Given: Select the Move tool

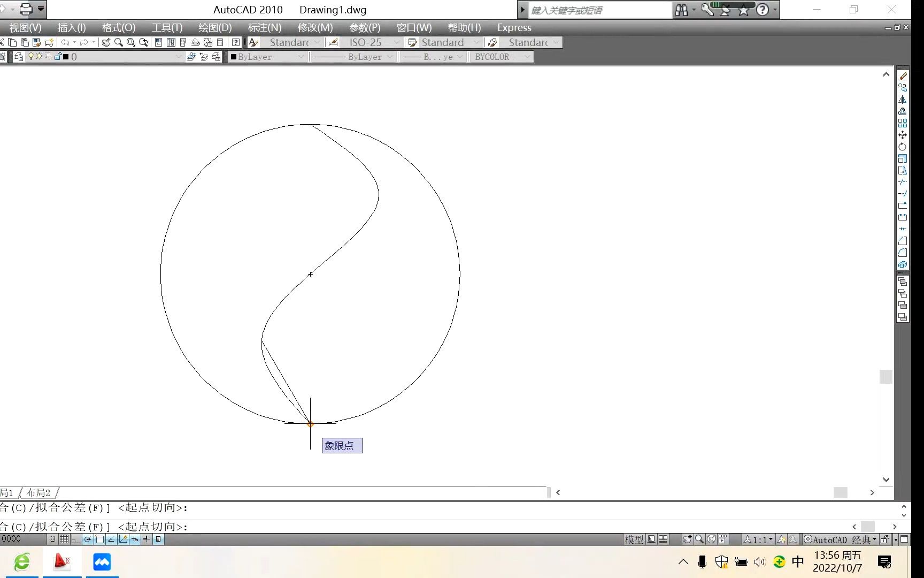Looking at the screenshot, I should click(x=903, y=135).
